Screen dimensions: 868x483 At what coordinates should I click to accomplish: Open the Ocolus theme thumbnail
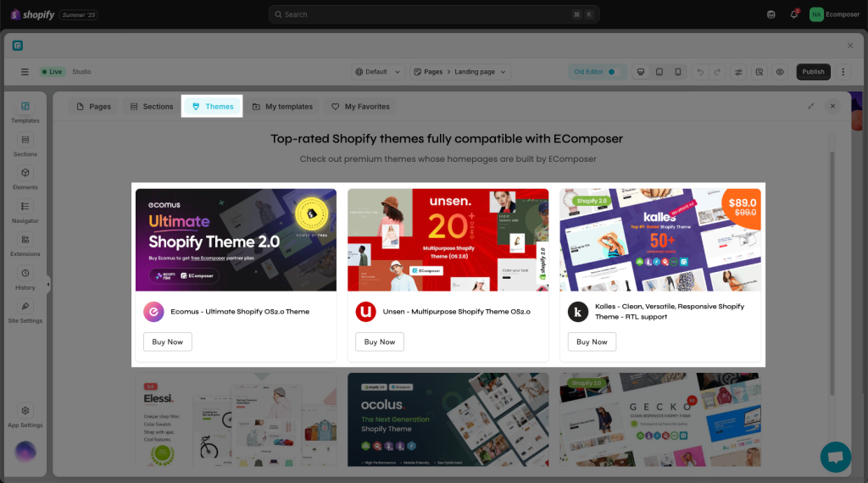448,419
